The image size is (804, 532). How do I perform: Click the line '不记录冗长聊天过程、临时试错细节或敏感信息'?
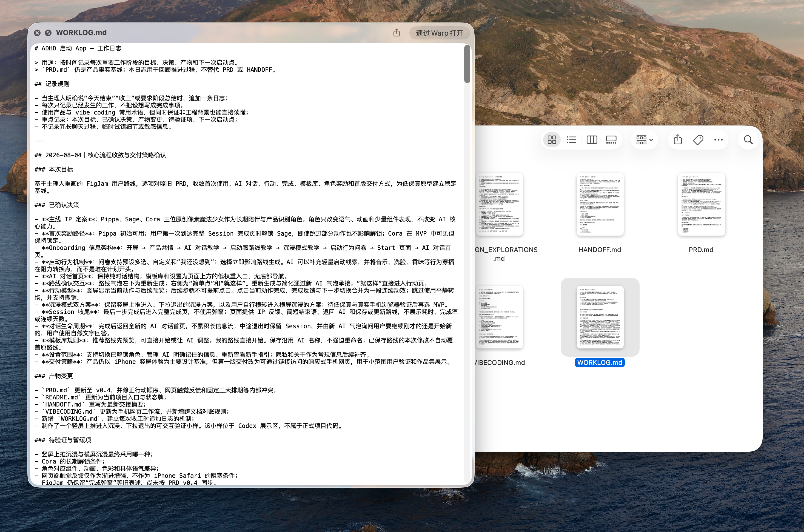104,127
